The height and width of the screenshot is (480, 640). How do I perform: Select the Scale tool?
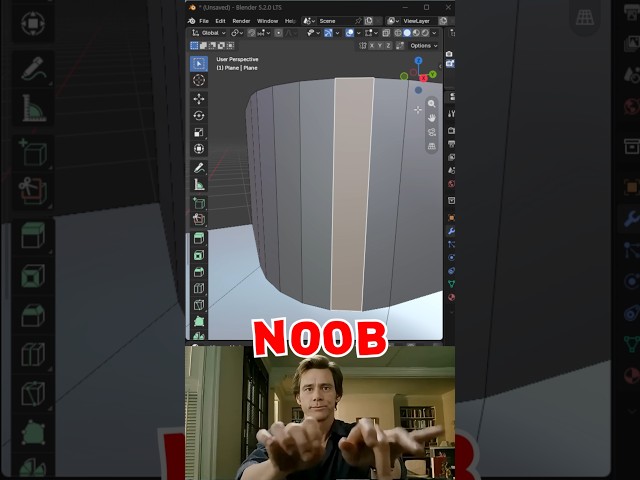(199, 132)
